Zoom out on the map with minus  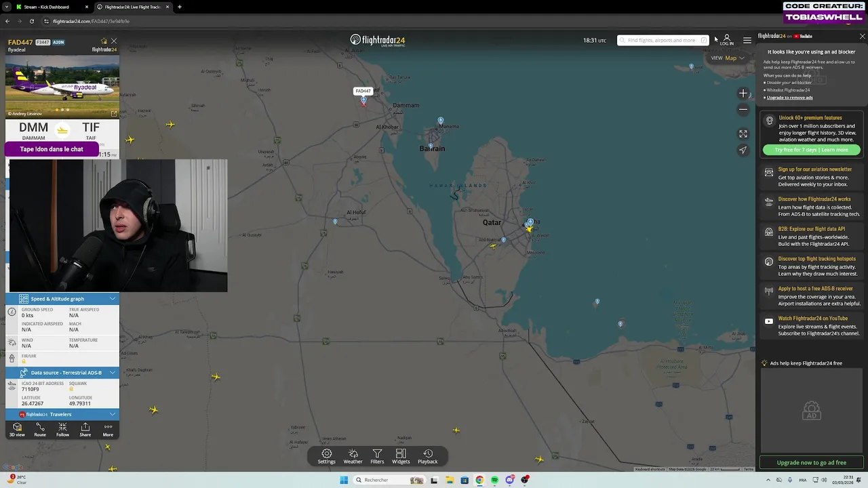(x=743, y=109)
